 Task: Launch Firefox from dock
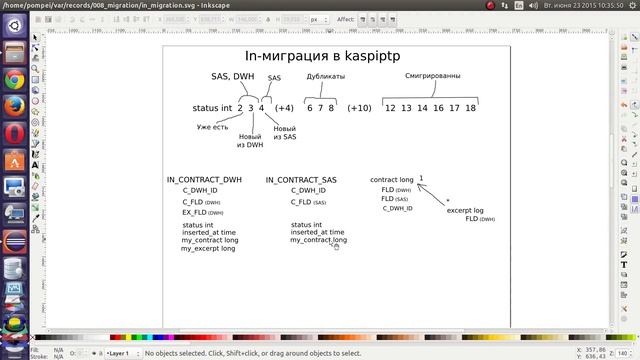[x=15, y=107]
